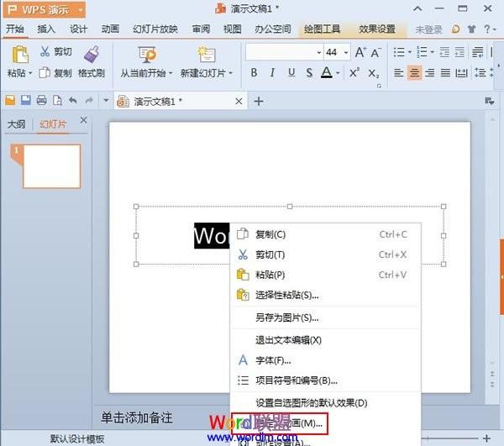The width and height of the screenshot is (504, 446).
Task: Justify text alignment icon
Action: 445,73
